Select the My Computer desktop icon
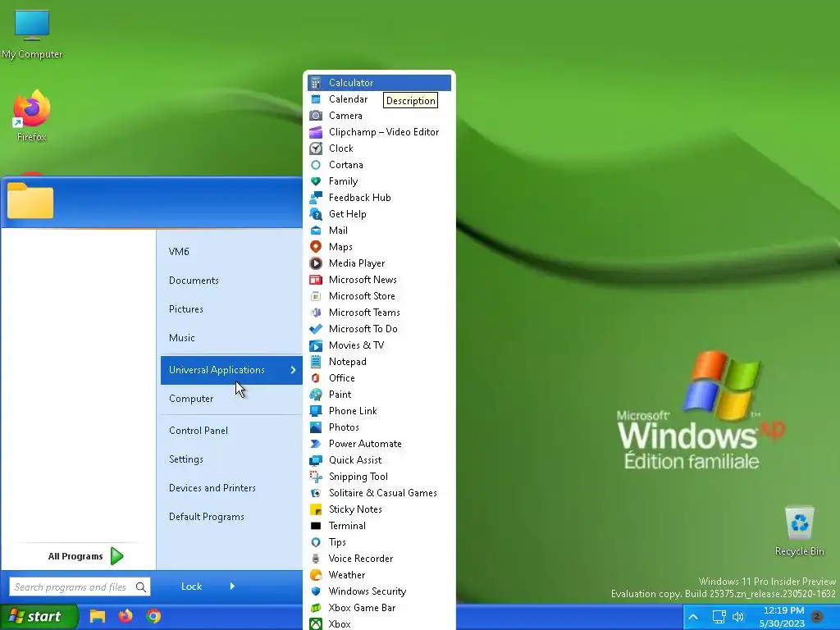The image size is (840, 630). point(32,34)
